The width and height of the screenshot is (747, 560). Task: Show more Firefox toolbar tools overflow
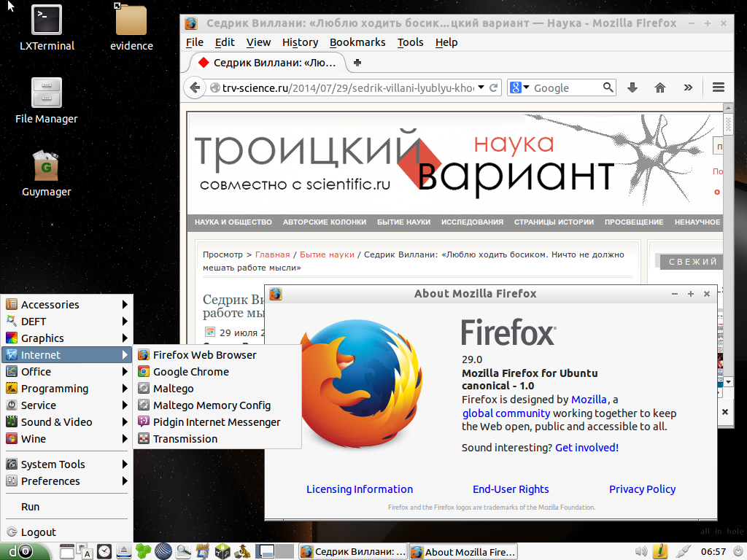click(688, 87)
